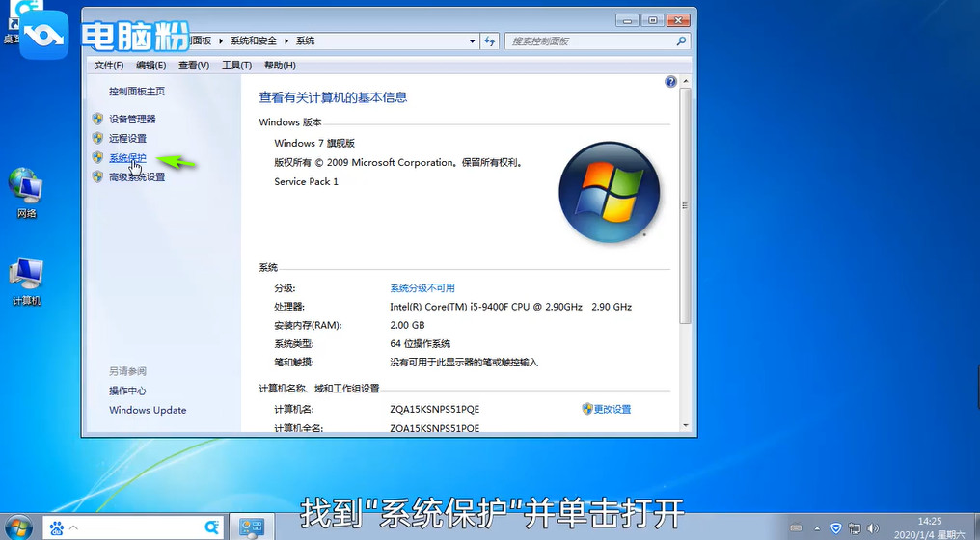
Task: Click the shield icon beside 设备管理器
Action: tap(97, 118)
